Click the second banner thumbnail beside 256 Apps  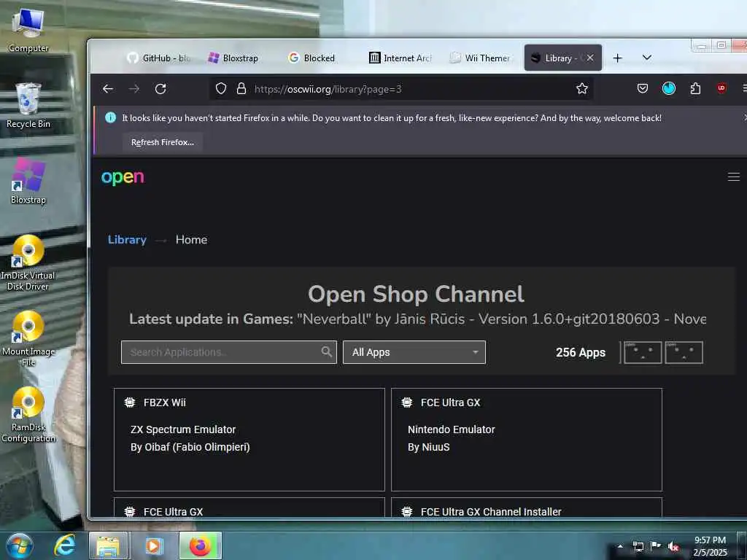(684, 352)
